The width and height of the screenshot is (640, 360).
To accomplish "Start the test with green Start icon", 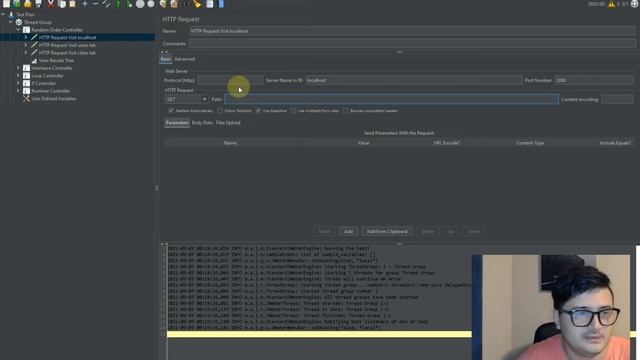I will [x=118, y=4].
